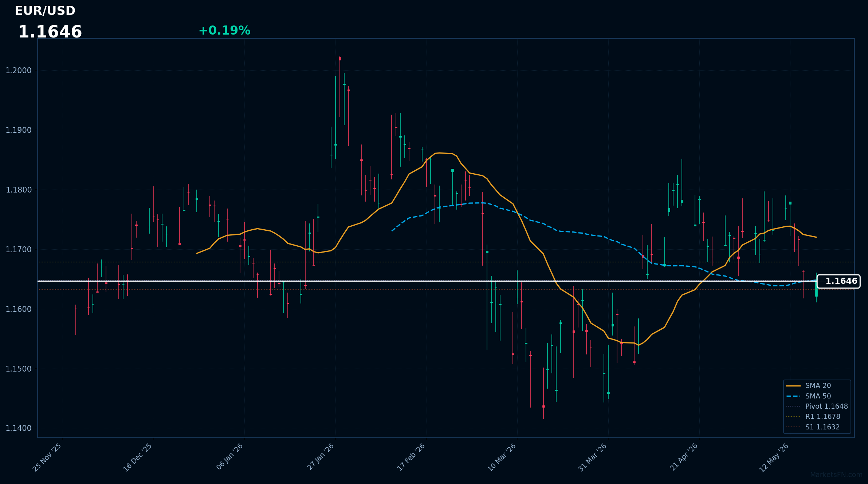Click the SMA 50 legend entry
868x484 pixels.
click(808, 396)
